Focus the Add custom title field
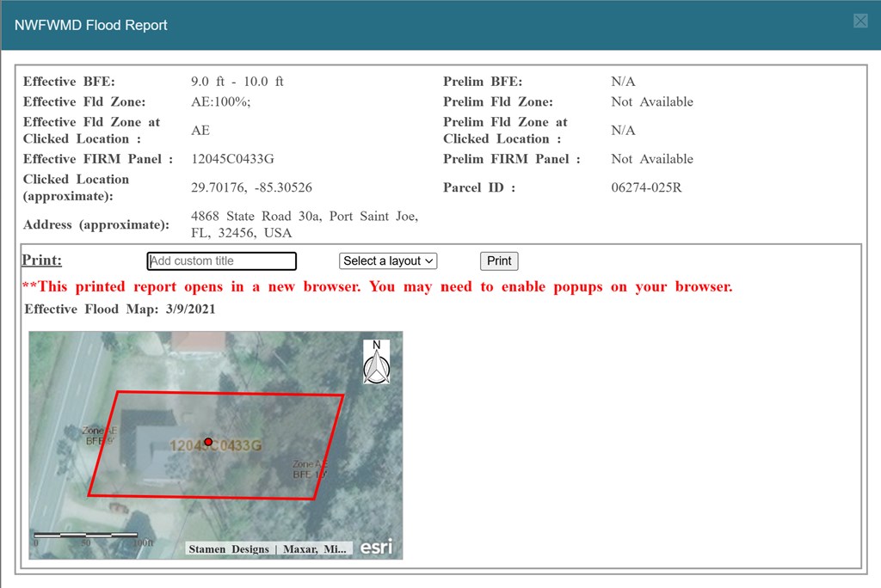The image size is (881, 588). point(222,260)
